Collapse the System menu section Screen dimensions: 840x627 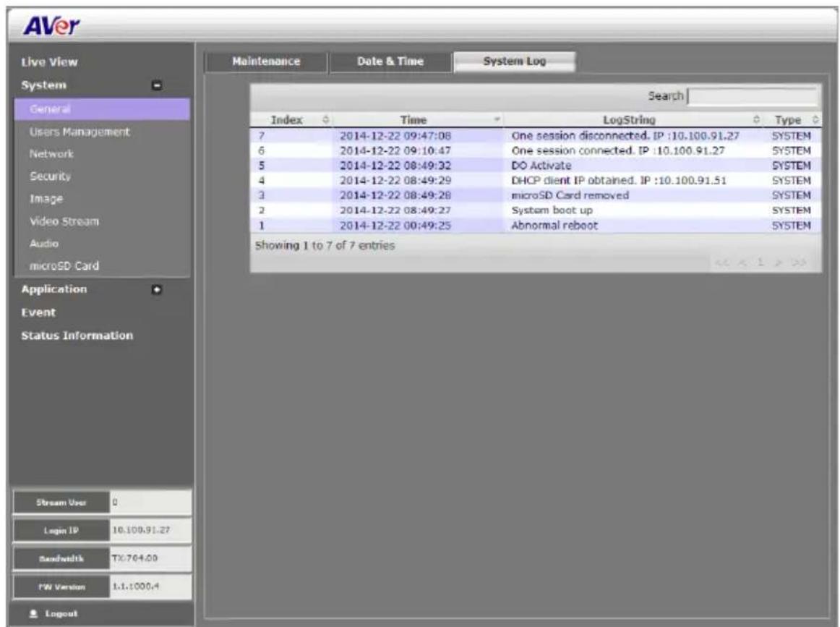point(156,85)
